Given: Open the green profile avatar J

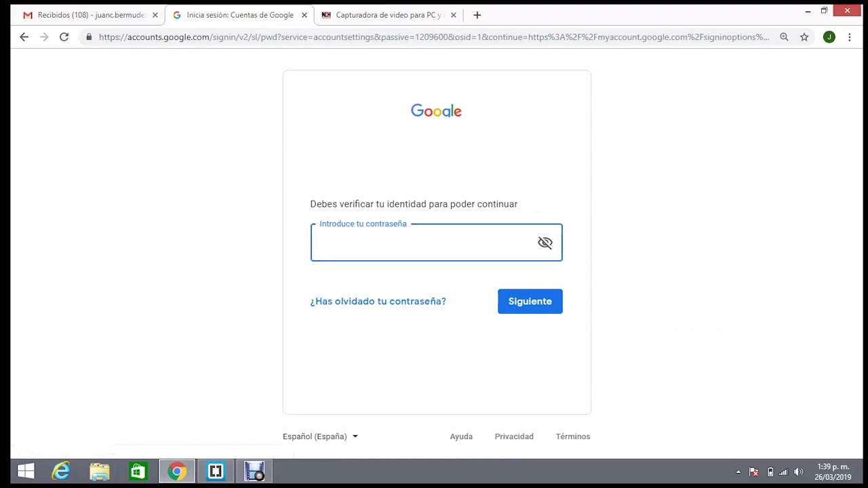Looking at the screenshot, I should pyautogui.click(x=829, y=37).
